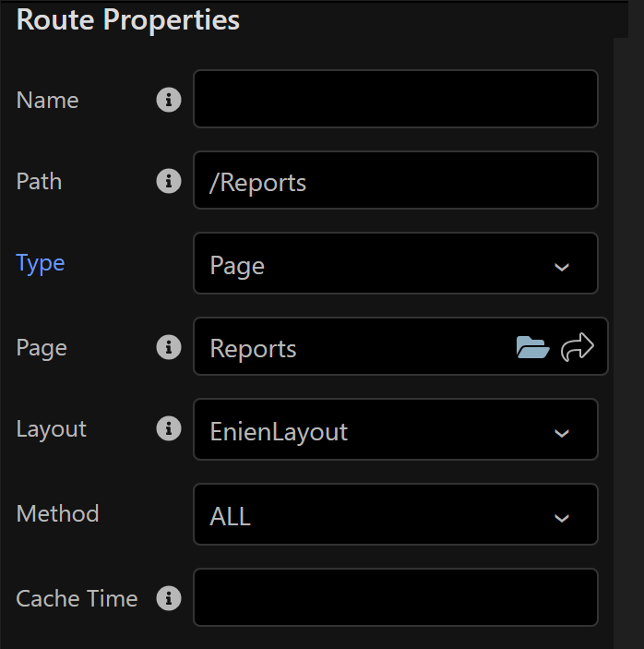This screenshot has height=649, width=644.
Task: Click the Name property label
Action: click(48, 100)
